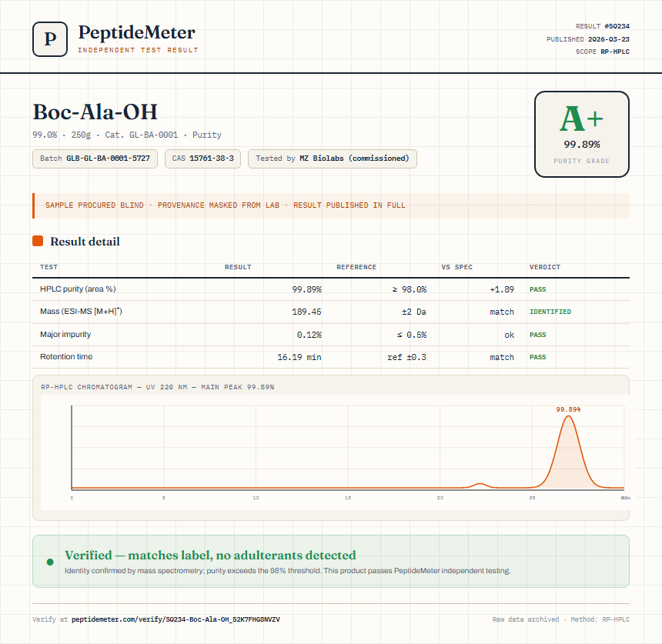Click PASS verdict in Retention time row

[x=538, y=357]
